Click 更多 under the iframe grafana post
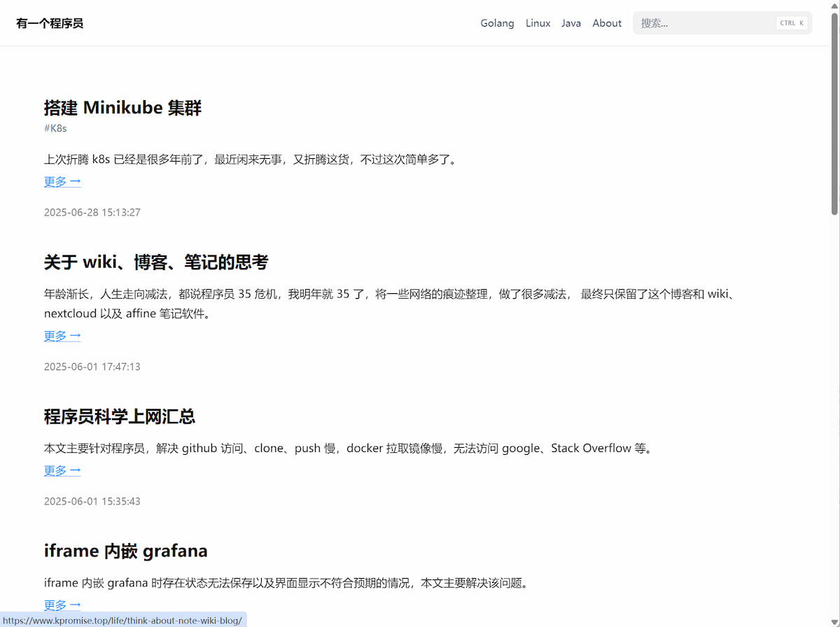This screenshot has height=627, width=840. click(62, 605)
